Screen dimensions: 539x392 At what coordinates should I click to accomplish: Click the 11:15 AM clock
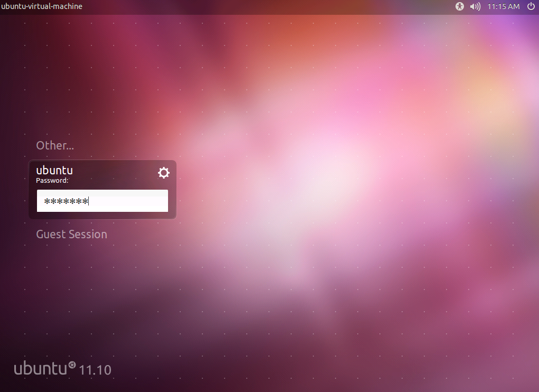(503, 6)
